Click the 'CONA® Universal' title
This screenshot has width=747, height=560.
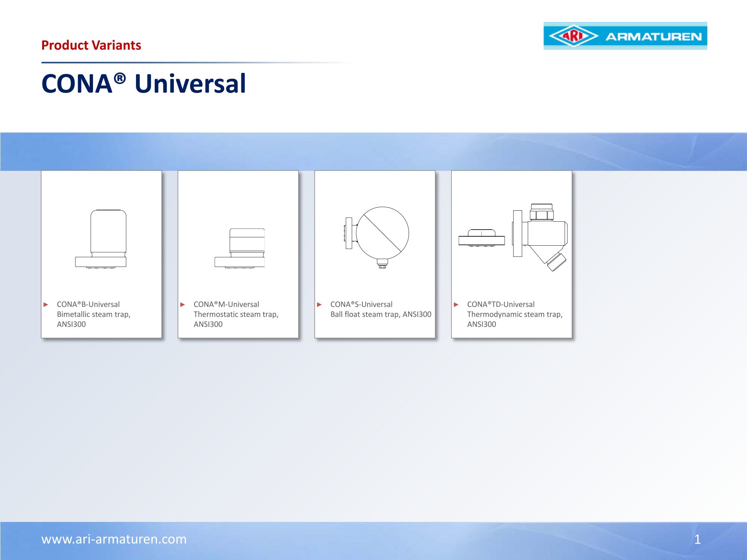tap(144, 83)
